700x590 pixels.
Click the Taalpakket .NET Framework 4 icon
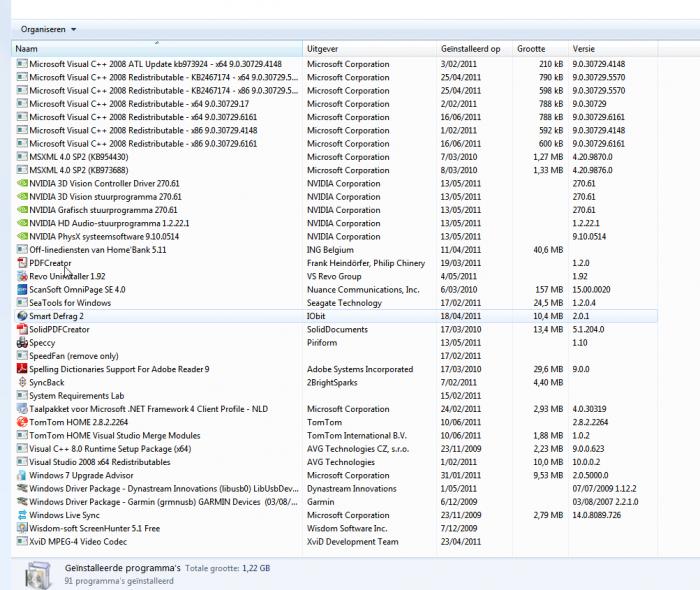pos(22,409)
